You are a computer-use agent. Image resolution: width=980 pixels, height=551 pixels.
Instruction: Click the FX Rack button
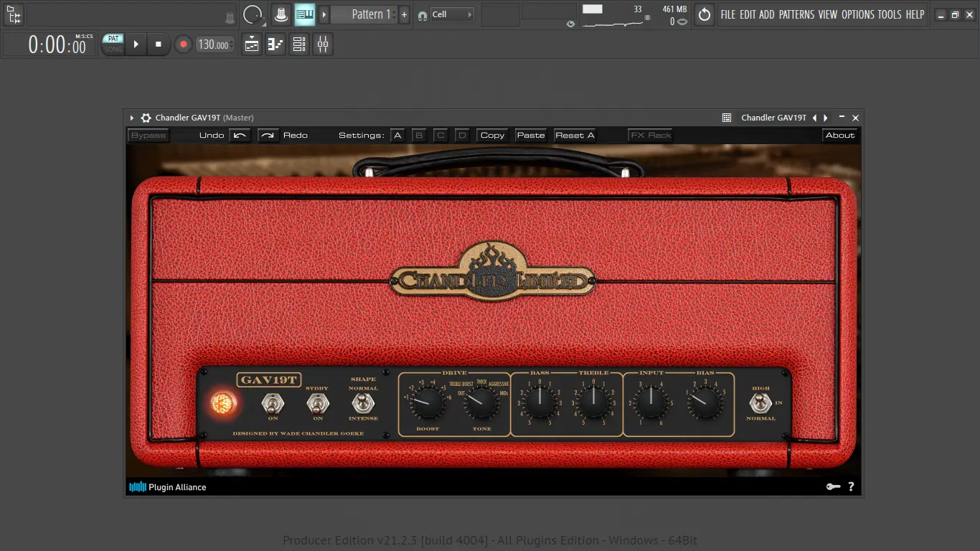[x=650, y=135]
